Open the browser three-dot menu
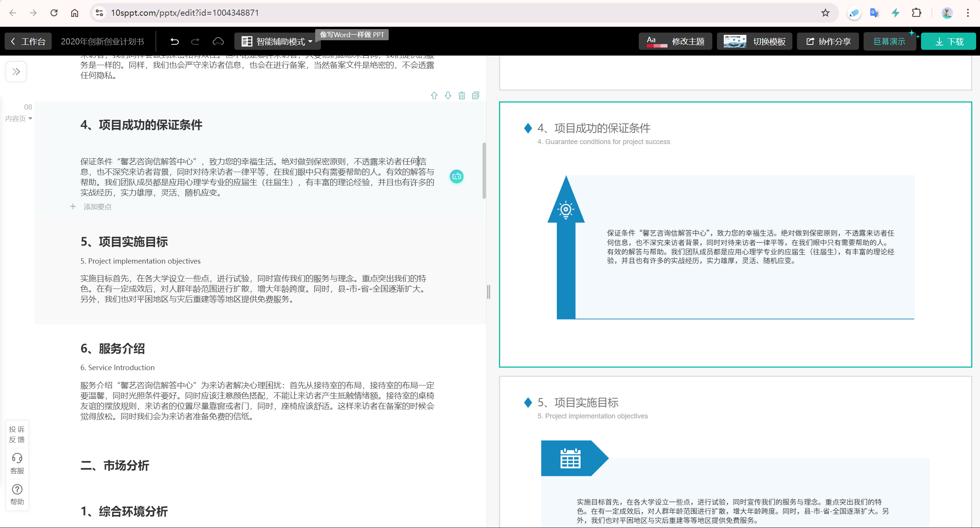980x528 pixels. 968,13
